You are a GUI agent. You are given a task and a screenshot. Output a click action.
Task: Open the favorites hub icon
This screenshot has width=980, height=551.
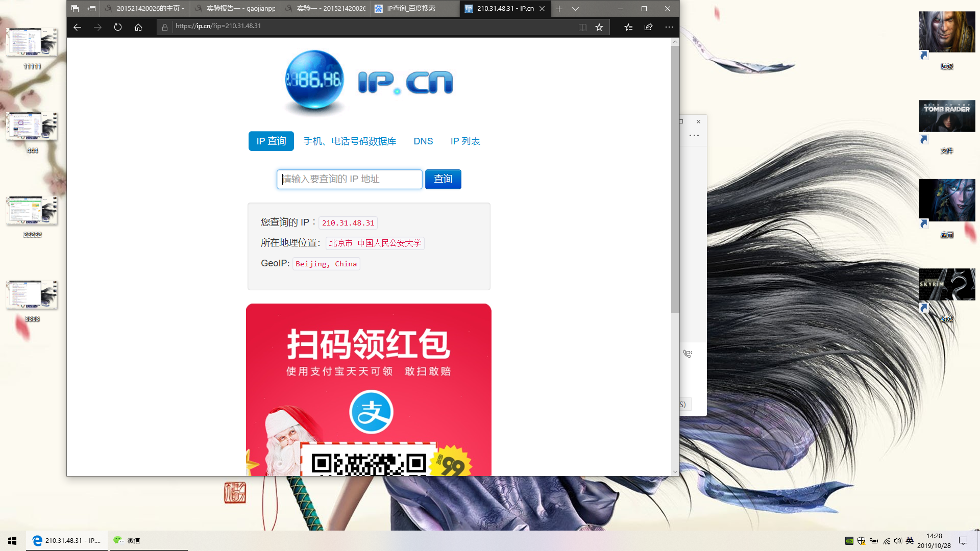click(x=628, y=27)
